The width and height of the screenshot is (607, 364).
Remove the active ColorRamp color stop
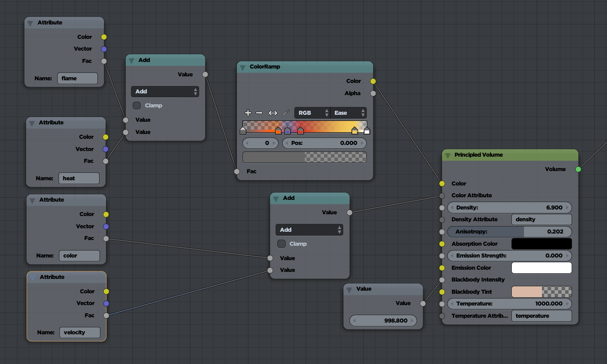(x=259, y=113)
